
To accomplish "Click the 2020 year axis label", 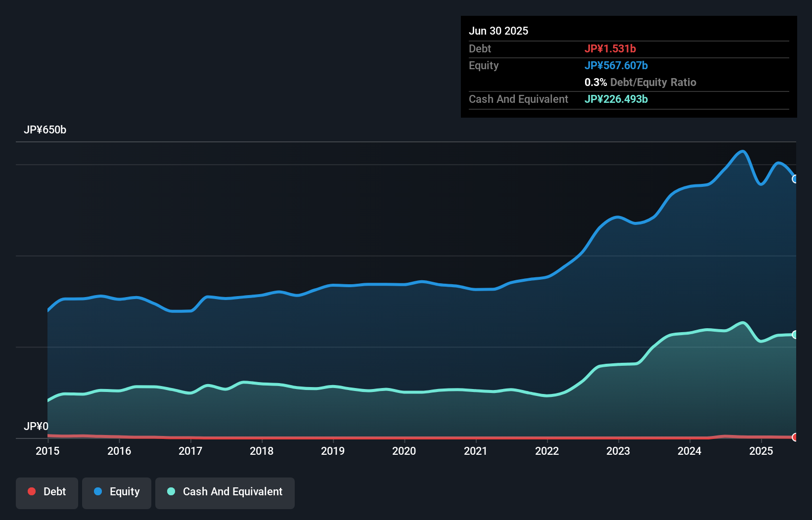I will [404, 451].
